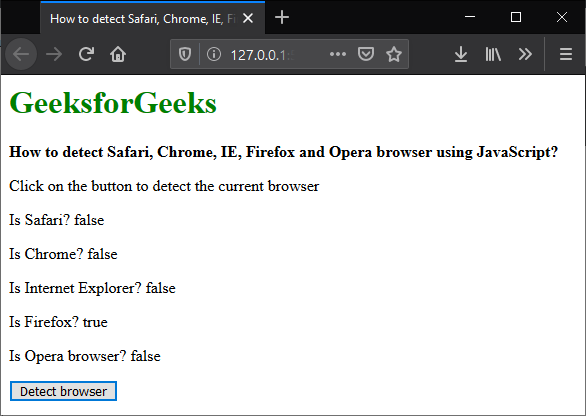Click the forward navigation arrow
Image resolution: width=586 pixels, height=416 pixels.
tap(54, 55)
